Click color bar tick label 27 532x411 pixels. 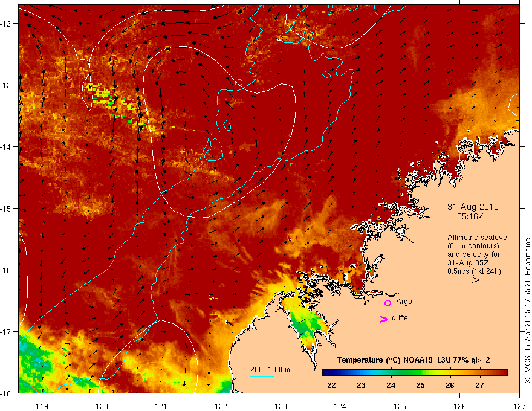[x=479, y=385]
